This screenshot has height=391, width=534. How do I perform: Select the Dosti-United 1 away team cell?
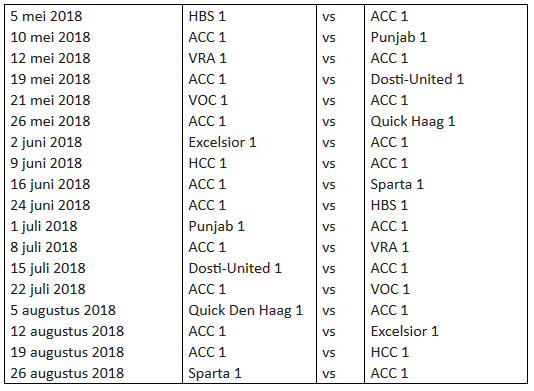[417, 79]
